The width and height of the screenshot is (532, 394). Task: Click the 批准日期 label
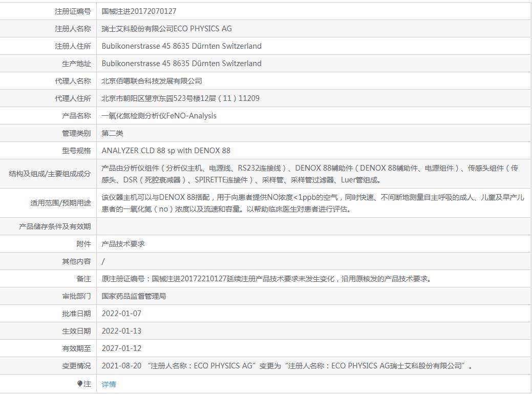(76, 314)
